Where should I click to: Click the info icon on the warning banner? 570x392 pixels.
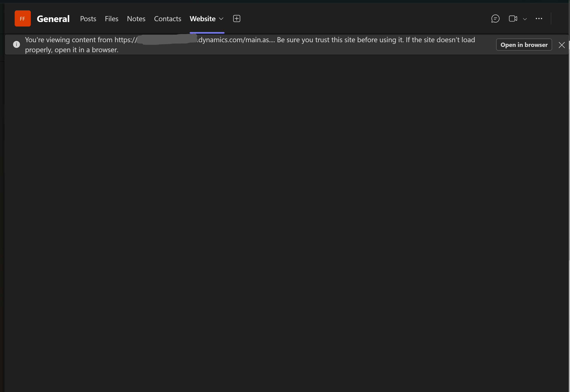(17, 44)
